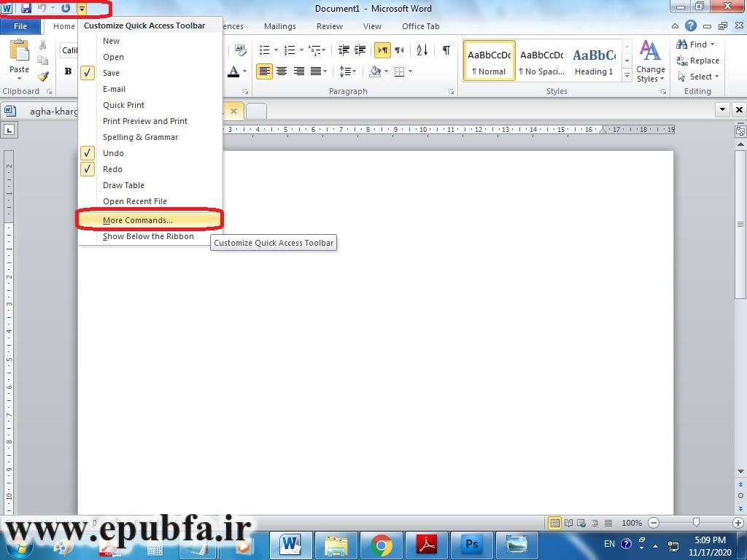Viewport: 747px width, 560px height.
Task: Open the Find dropdown arrow
Action: (713, 44)
